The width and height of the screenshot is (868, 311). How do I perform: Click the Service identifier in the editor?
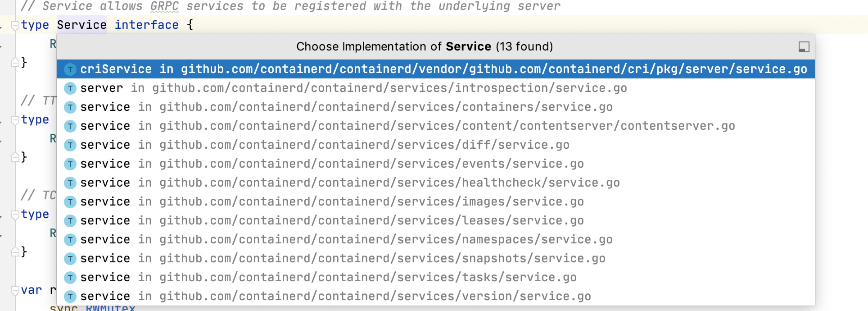82,25
